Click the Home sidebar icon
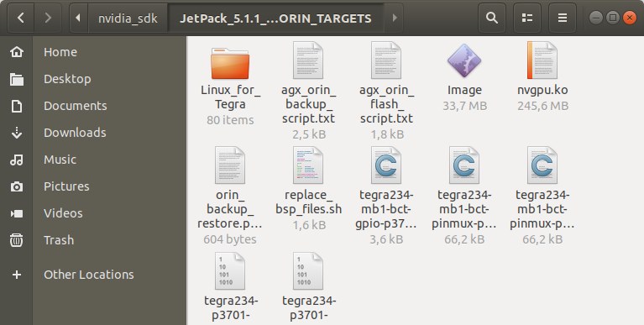 point(17,52)
